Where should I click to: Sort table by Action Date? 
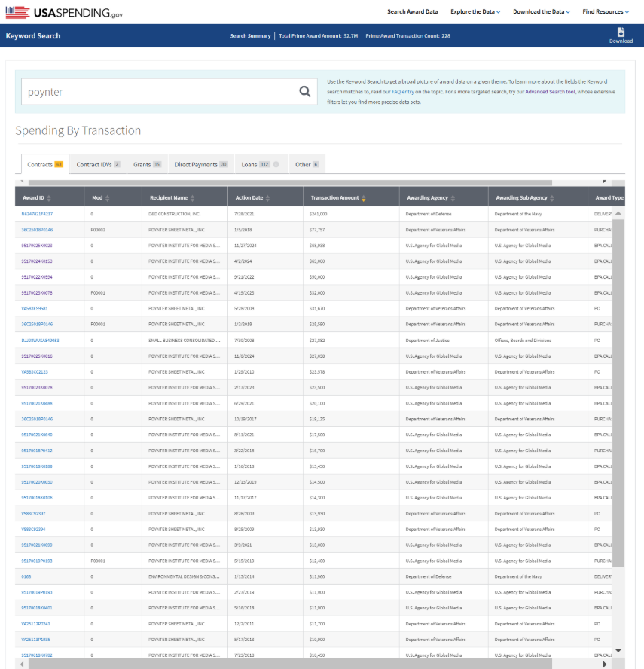267,198
